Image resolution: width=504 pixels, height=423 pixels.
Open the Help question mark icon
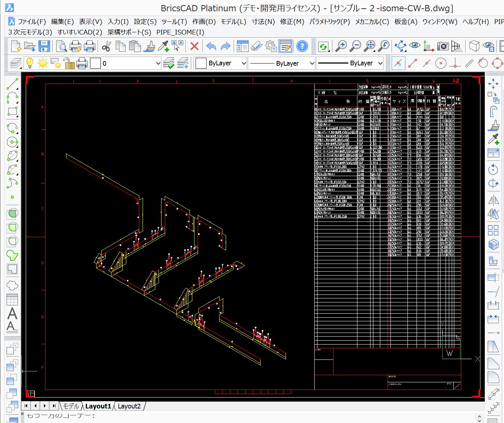[x=302, y=46]
